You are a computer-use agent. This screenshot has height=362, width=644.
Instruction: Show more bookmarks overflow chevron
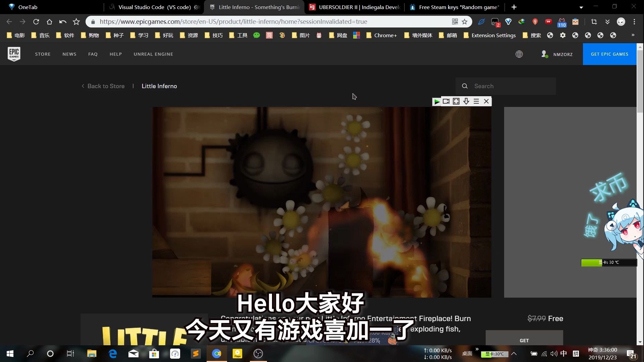tap(633, 35)
